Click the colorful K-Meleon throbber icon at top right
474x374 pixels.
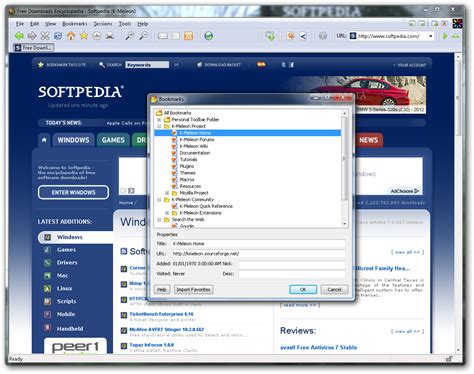coord(457,23)
